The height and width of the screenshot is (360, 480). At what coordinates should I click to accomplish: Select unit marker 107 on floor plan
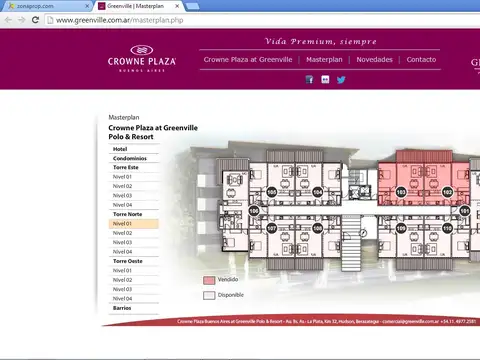pyautogui.click(x=272, y=228)
